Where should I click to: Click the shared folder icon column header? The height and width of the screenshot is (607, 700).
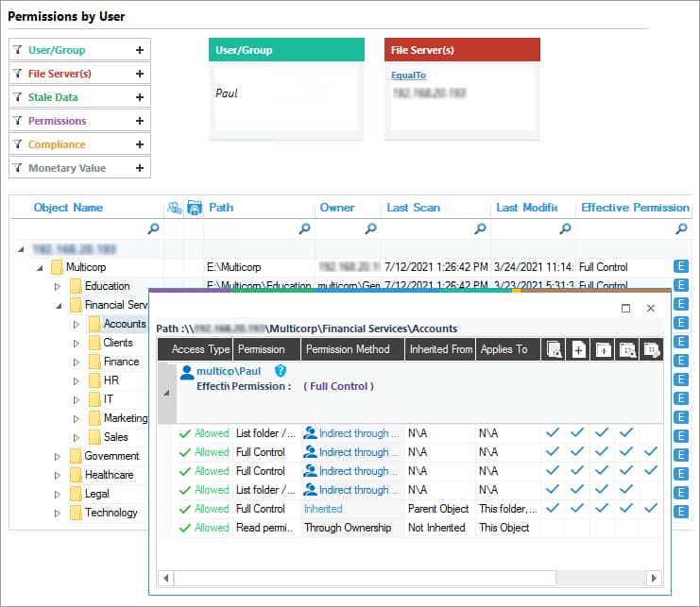pos(195,208)
